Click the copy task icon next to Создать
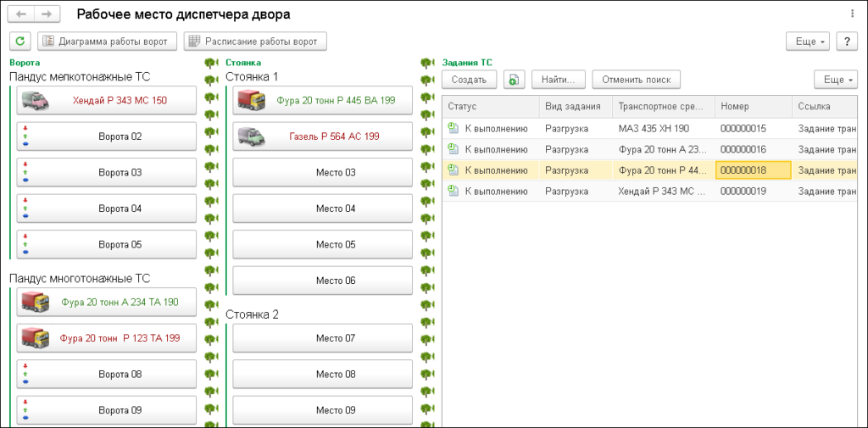The height and width of the screenshot is (428, 868). (x=514, y=79)
